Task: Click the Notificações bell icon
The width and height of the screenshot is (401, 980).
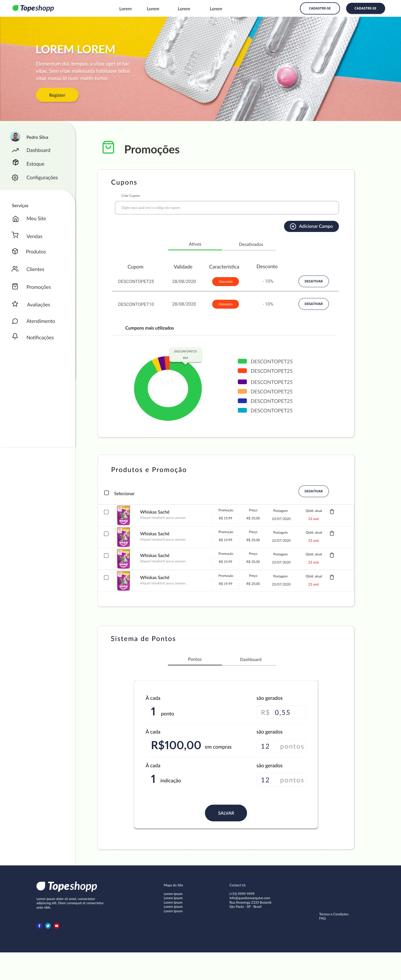Action: pos(15,336)
